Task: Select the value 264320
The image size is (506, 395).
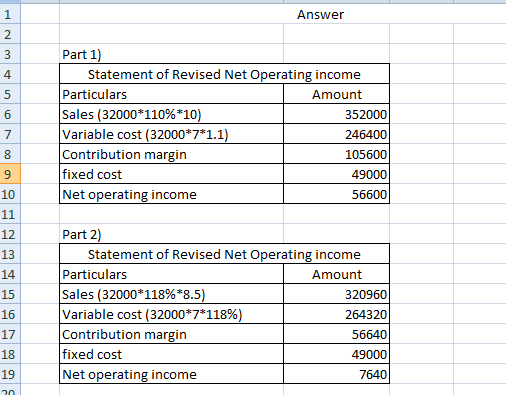Action: (x=336, y=314)
